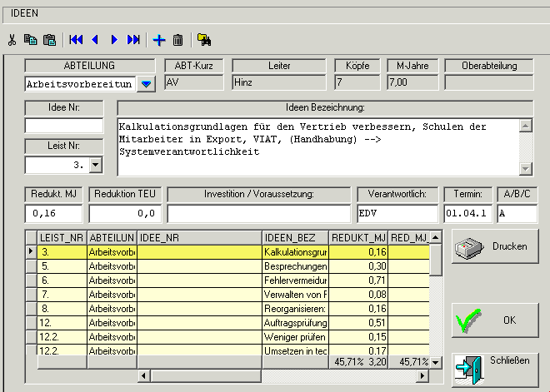550x392 pixels.
Task: Click the Abteilung combo box text
Action: point(80,84)
